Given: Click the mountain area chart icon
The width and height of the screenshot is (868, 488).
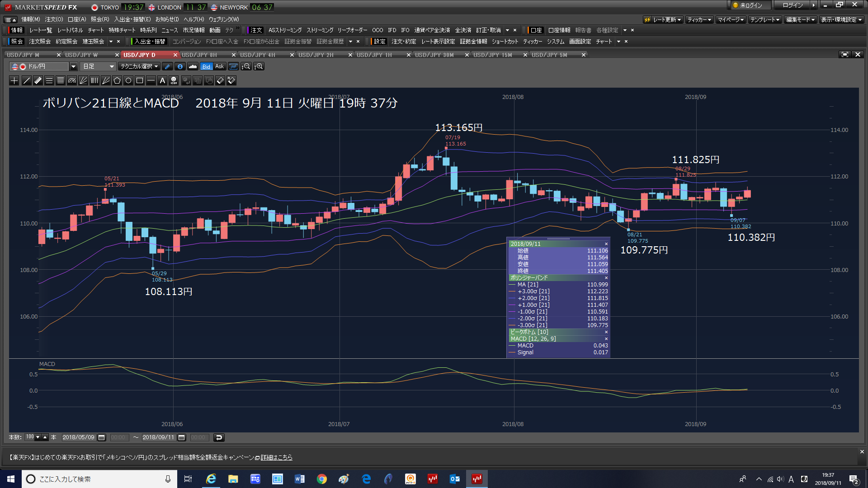Looking at the screenshot, I should point(193,66).
